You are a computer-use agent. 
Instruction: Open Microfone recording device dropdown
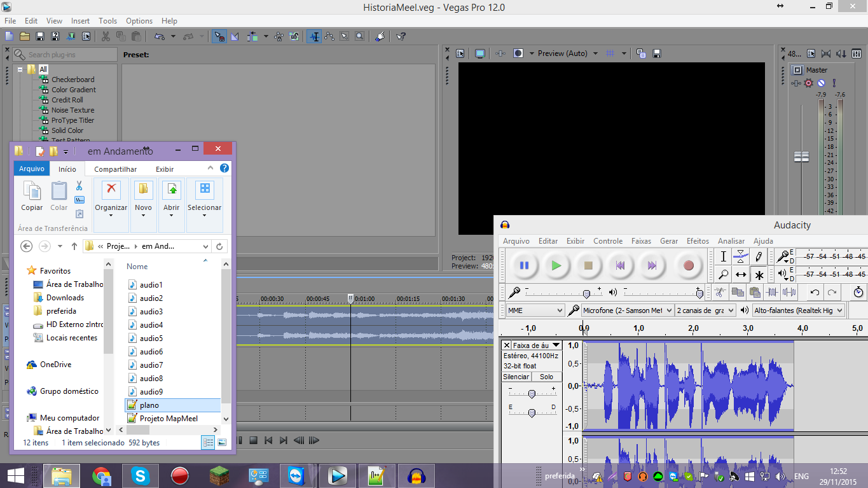click(x=627, y=310)
